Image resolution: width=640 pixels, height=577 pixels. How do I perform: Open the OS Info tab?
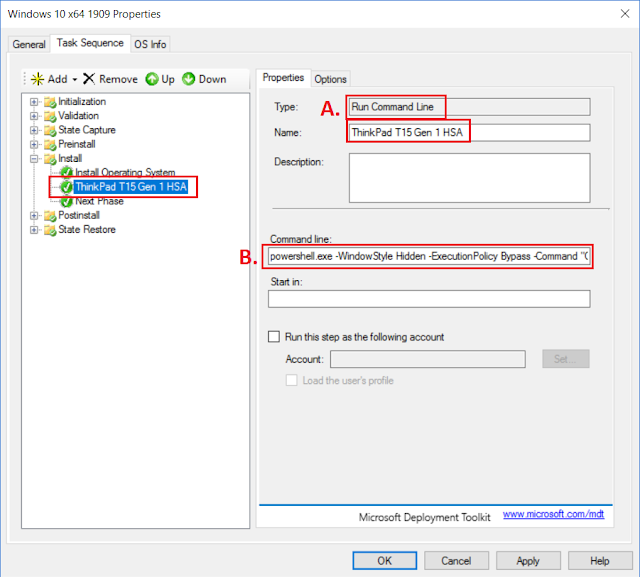(150, 44)
